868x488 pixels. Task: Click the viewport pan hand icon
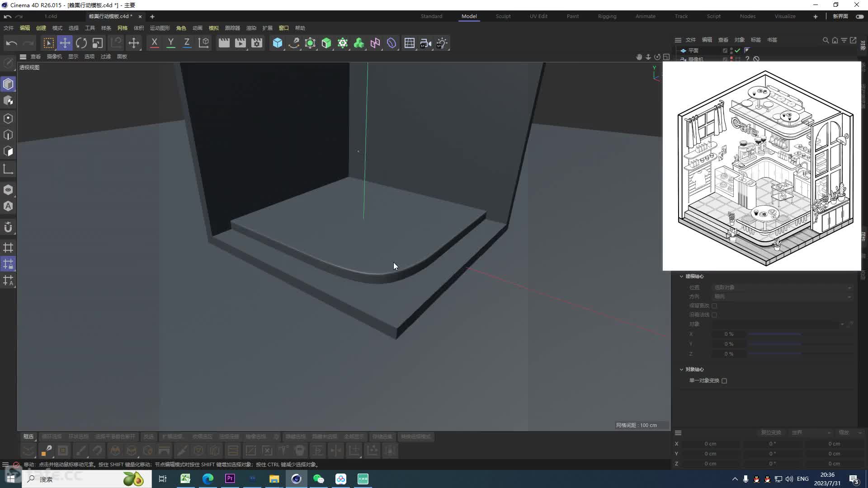tap(639, 57)
